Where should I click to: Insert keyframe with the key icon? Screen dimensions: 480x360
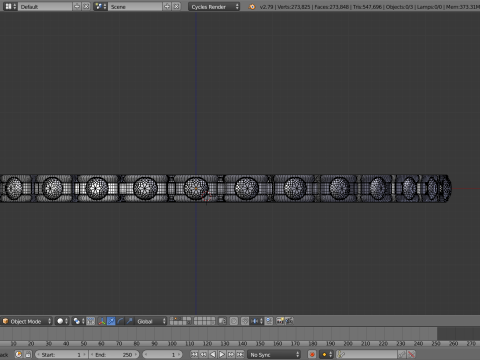pos(402,354)
